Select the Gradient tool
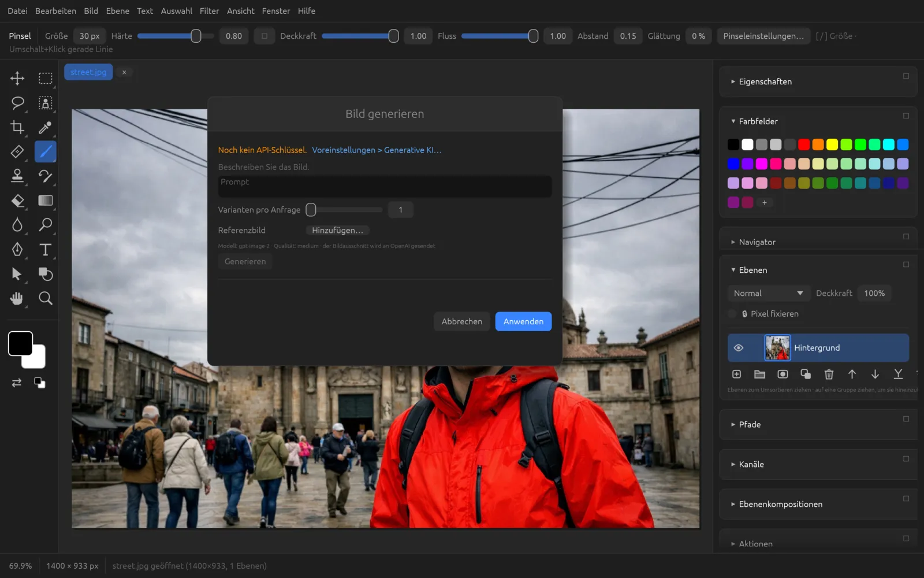The image size is (924, 578). point(46,201)
